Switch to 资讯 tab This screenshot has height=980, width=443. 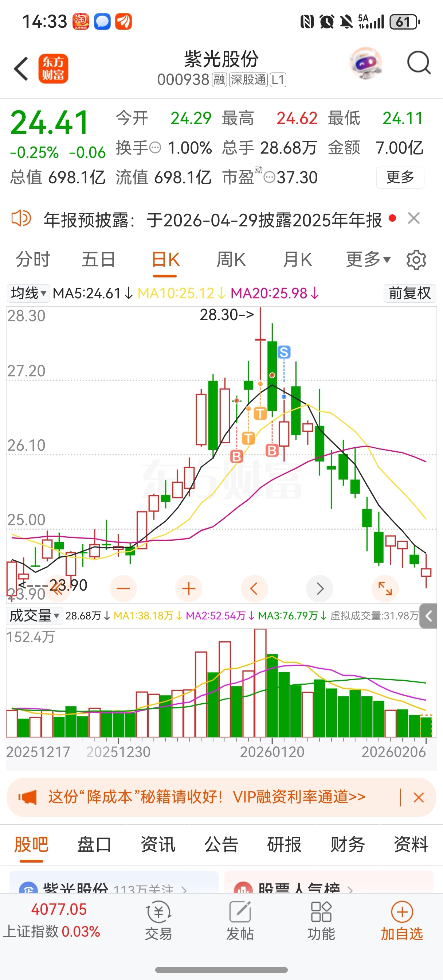point(158,845)
